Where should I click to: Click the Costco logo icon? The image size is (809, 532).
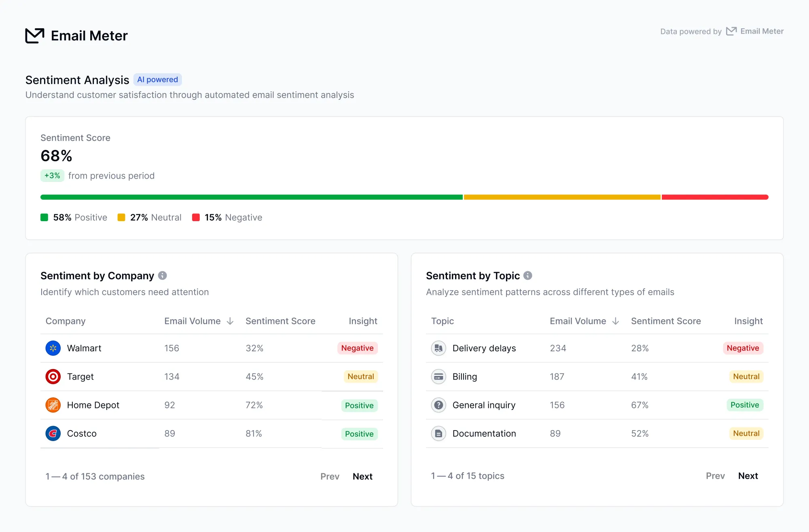point(53,433)
